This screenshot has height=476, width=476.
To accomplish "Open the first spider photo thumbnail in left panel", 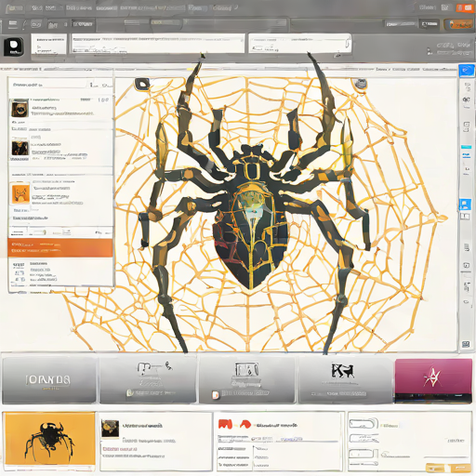I will pyautogui.click(x=20, y=108).
